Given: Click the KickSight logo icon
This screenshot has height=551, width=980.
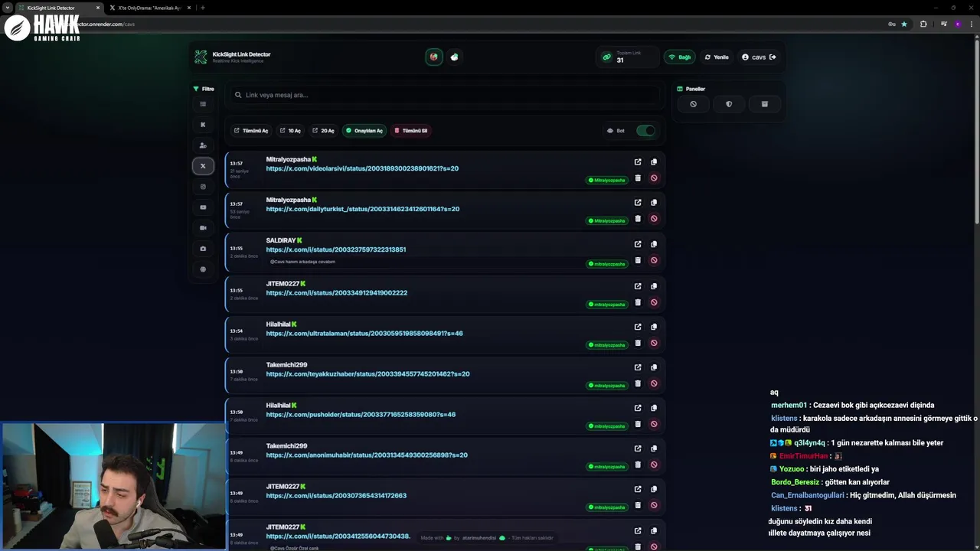Looking at the screenshot, I should (201, 57).
